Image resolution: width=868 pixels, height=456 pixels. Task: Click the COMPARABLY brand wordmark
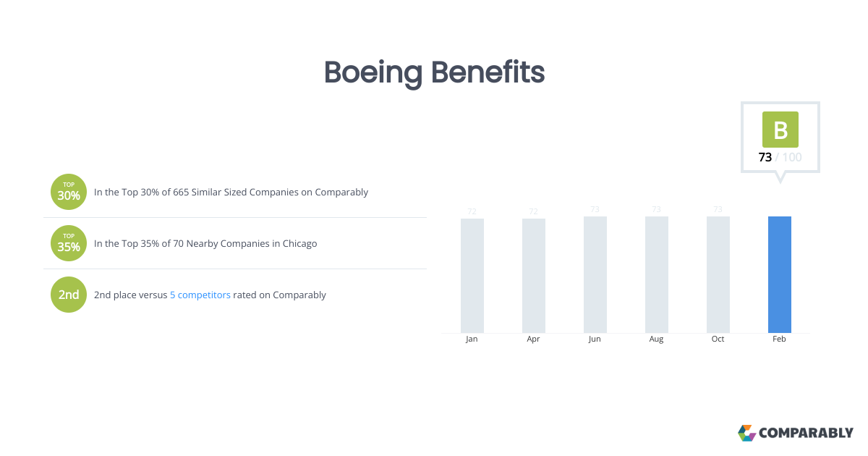pos(806,433)
